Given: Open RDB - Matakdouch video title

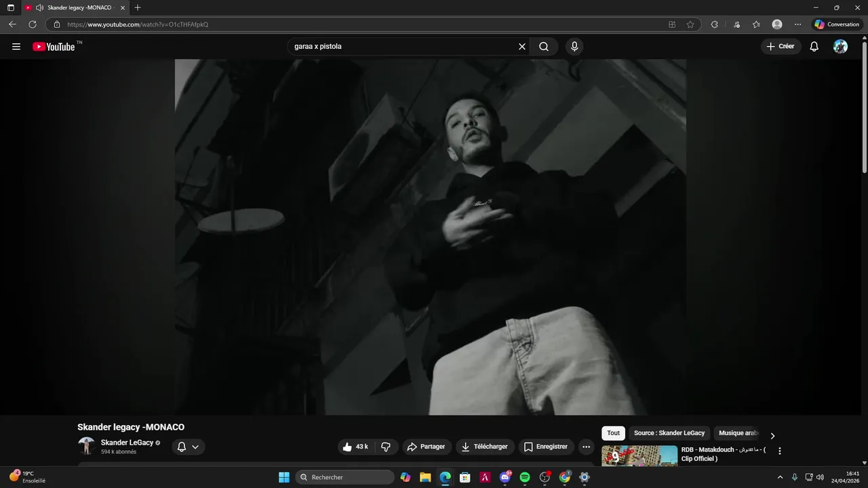Looking at the screenshot, I should point(723,454).
